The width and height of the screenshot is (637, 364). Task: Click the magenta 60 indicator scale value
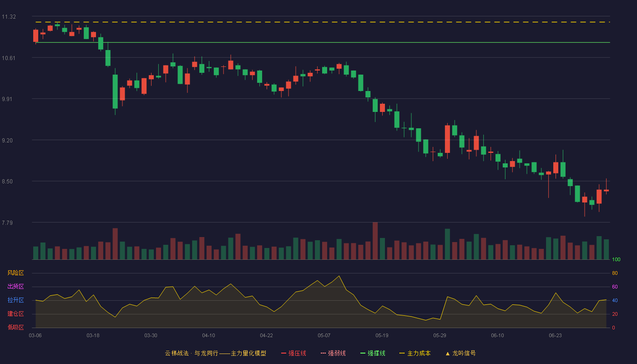(615, 287)
